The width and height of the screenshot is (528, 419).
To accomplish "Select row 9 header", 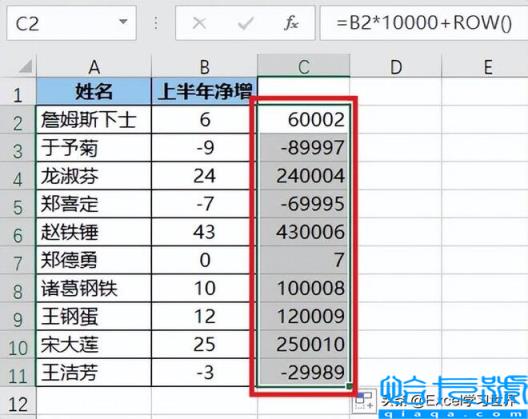I will point(18,317).
